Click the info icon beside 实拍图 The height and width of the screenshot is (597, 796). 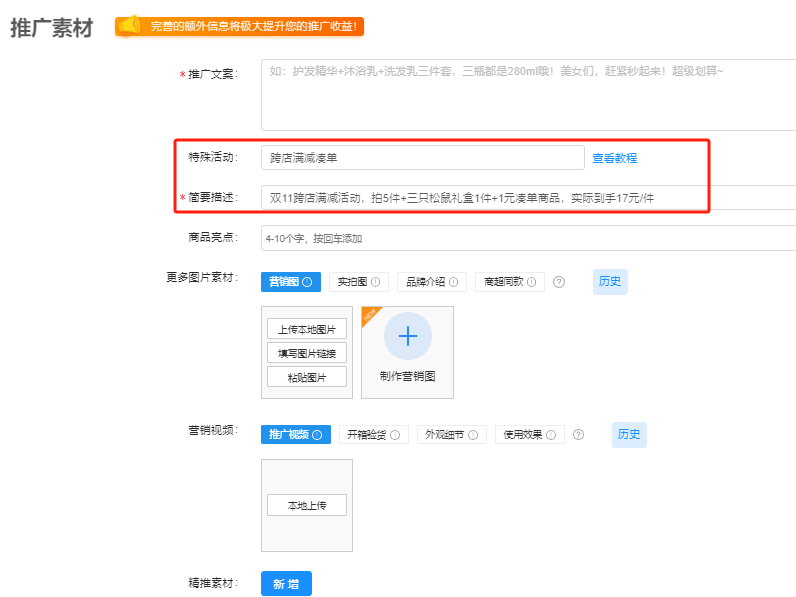376,282
